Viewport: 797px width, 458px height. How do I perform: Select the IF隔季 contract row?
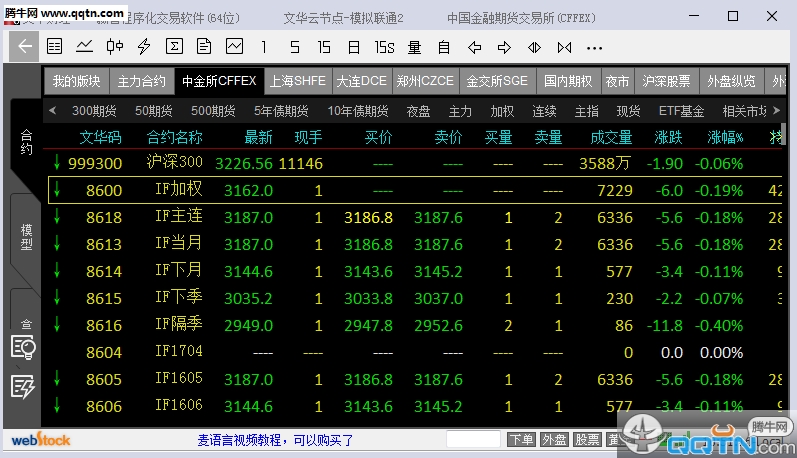click(x=414, y=325)
